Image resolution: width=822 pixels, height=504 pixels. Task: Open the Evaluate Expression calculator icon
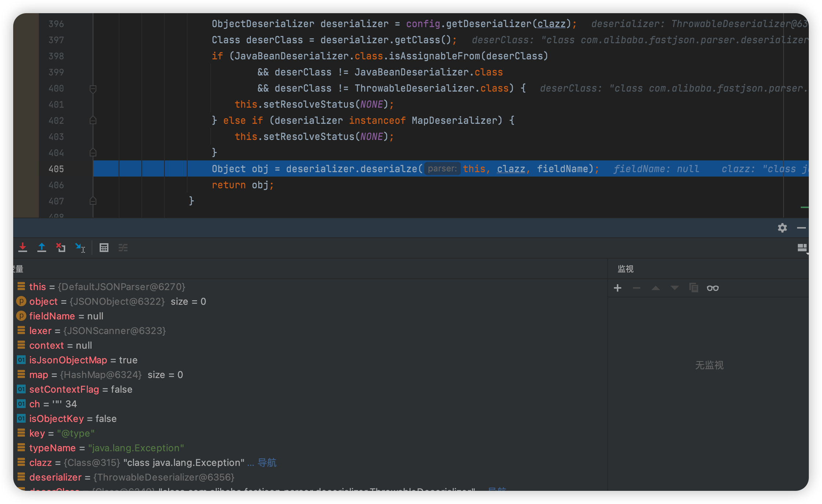tap(104, 248)
